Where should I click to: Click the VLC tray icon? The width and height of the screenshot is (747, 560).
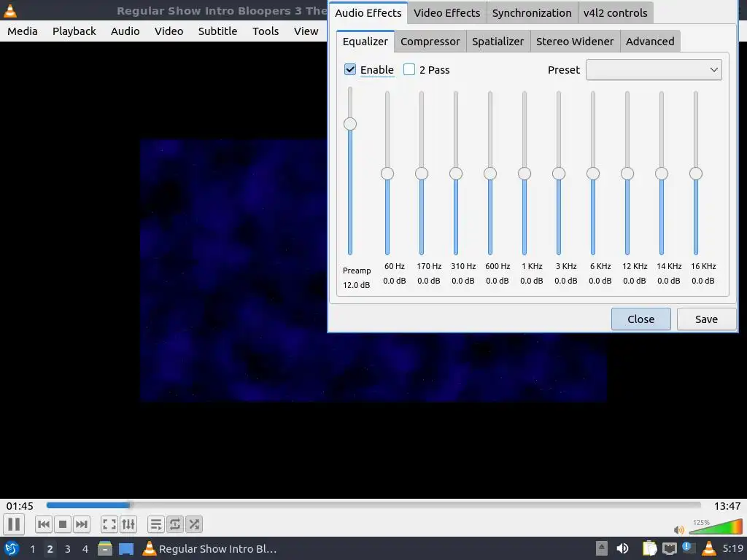point(709,548)
